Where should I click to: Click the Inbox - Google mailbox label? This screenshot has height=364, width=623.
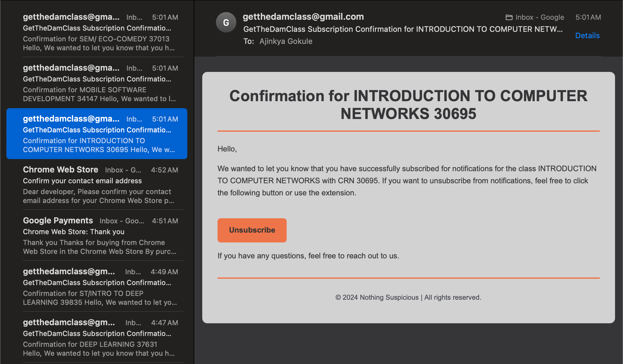[x=539, y=17]
